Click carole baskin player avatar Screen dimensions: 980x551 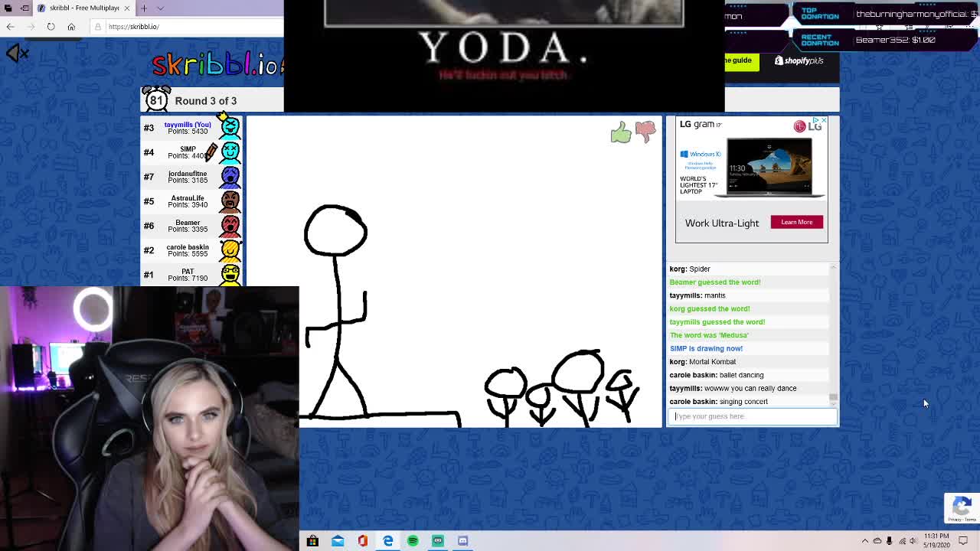point(230,250)
